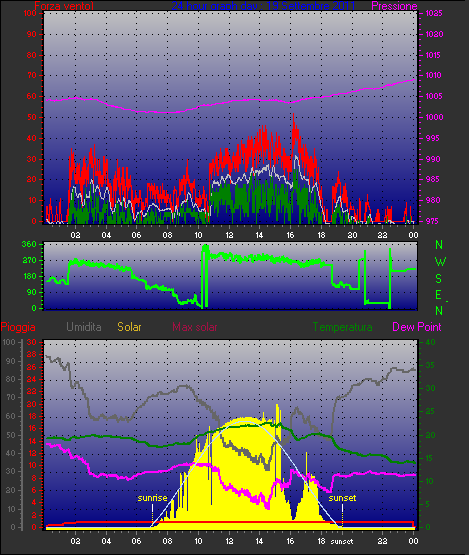The width and height of the screenshot is (469, 555).
Task: Click wind force '100' on red top axis
Action: (30, 13)
